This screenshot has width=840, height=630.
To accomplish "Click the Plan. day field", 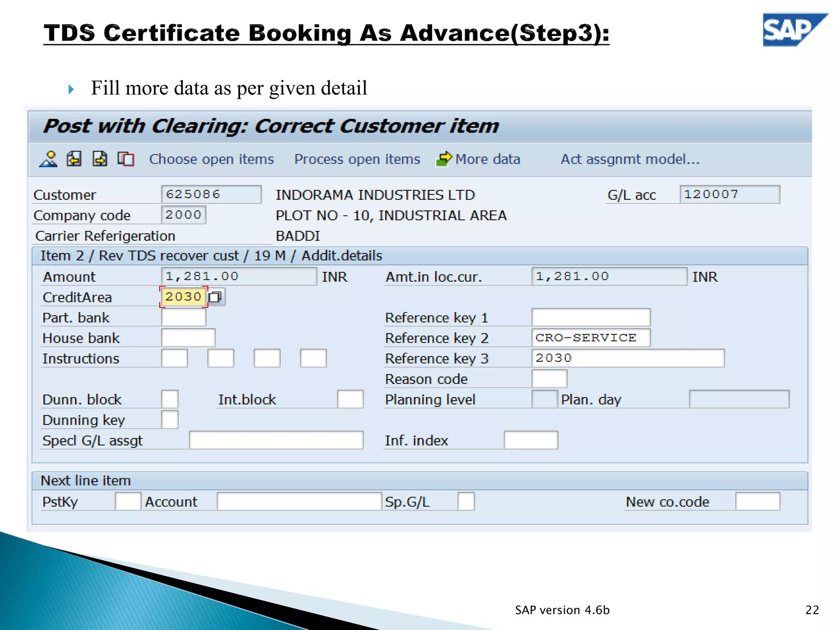I will point(739,399).
